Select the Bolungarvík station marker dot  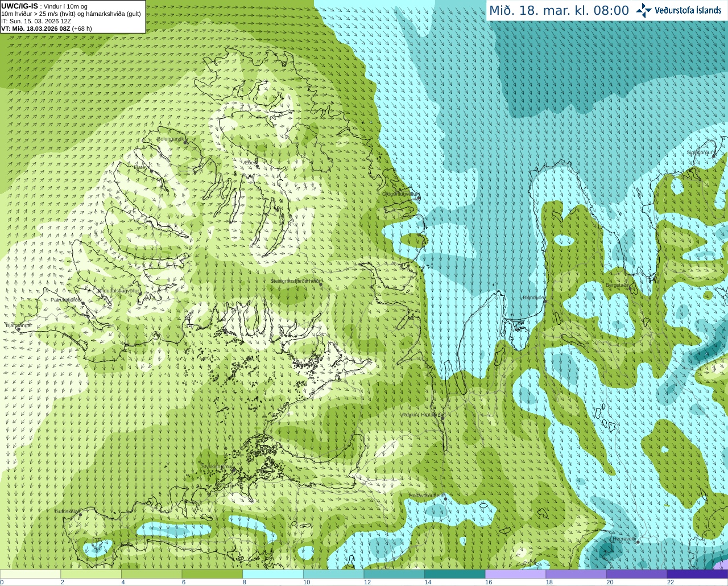(185, 142)
